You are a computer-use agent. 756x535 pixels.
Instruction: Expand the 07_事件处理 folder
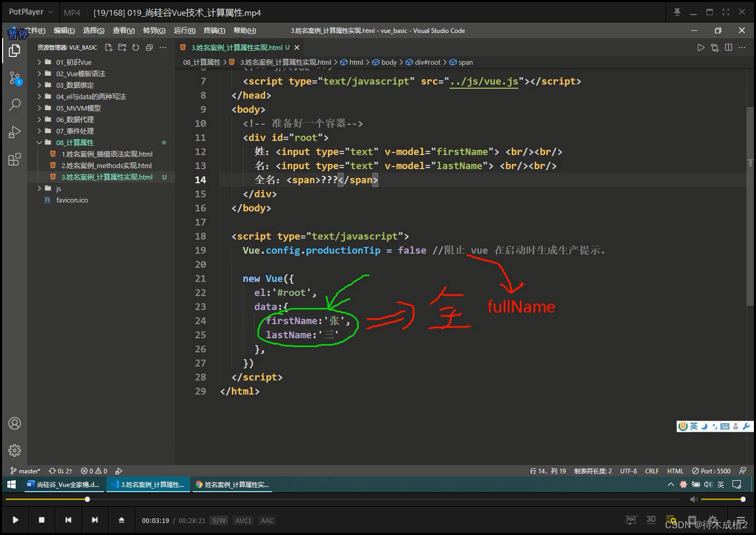[x=75, y=131]
